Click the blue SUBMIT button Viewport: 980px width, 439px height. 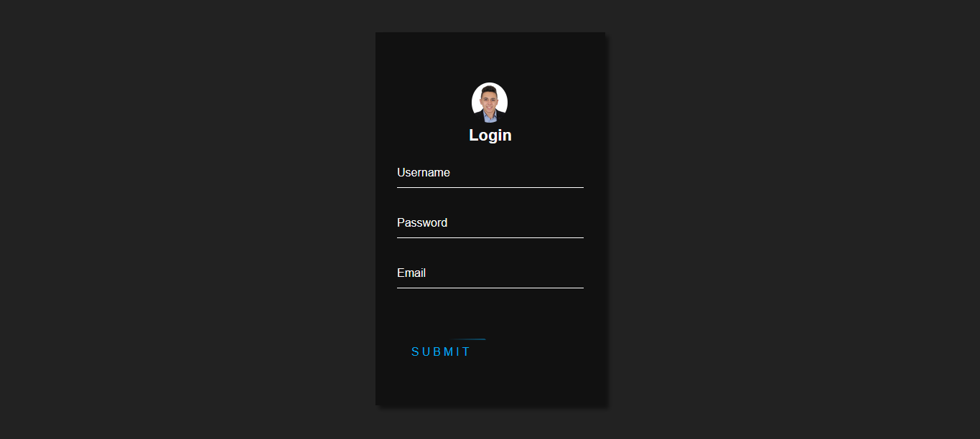[x=442, y=351]
